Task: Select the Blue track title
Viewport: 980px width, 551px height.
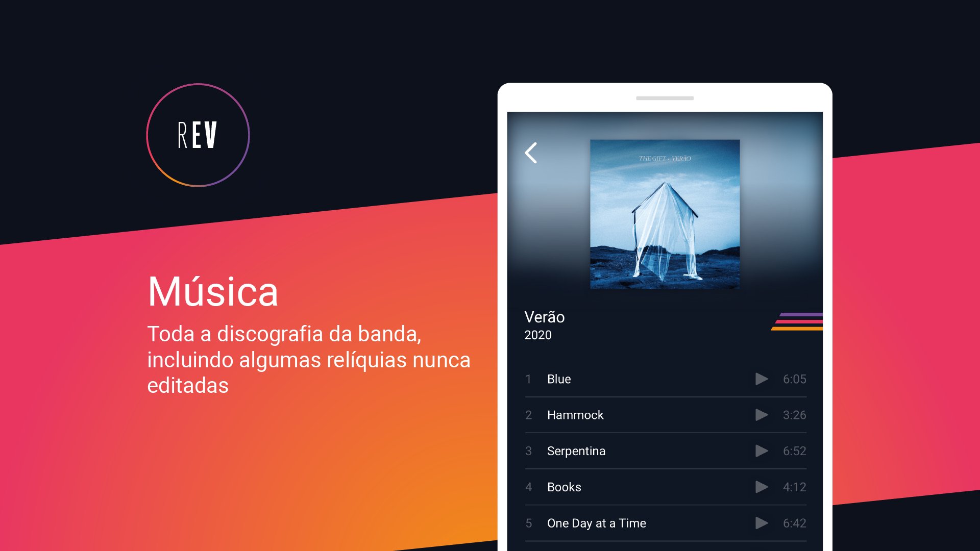Action: (559, 379)
